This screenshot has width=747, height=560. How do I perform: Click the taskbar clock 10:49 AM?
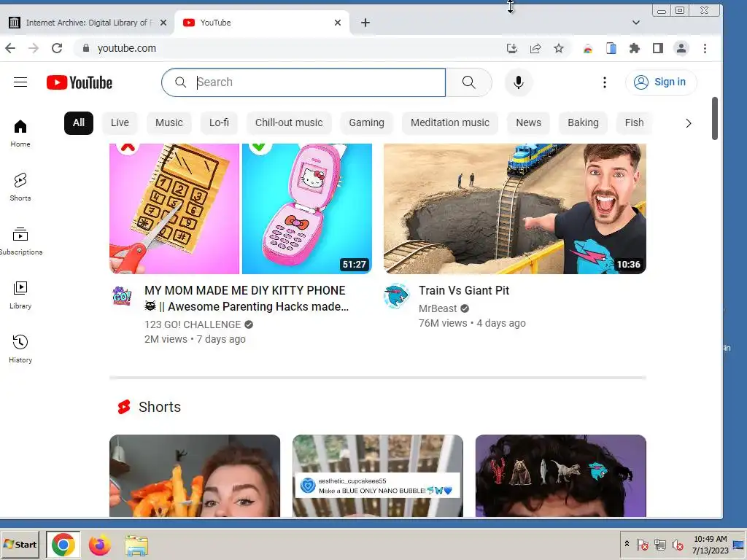pyautogui.click(x=710, y=539)
